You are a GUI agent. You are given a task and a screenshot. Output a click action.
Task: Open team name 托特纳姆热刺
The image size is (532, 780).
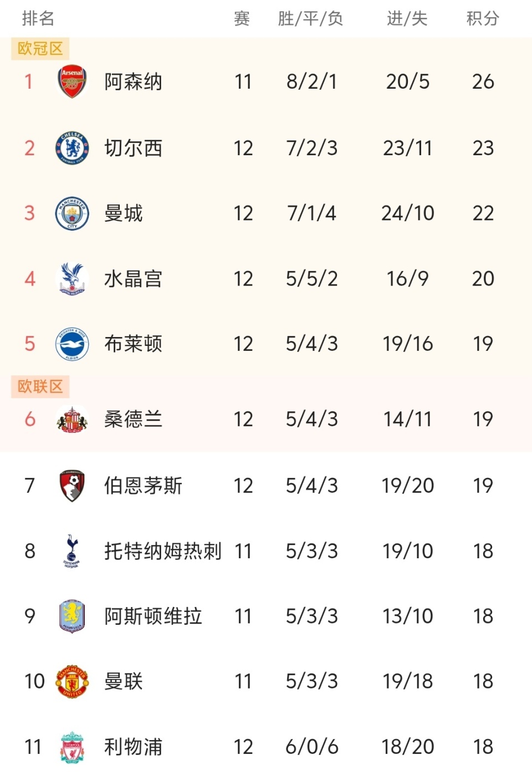(163, 551)
